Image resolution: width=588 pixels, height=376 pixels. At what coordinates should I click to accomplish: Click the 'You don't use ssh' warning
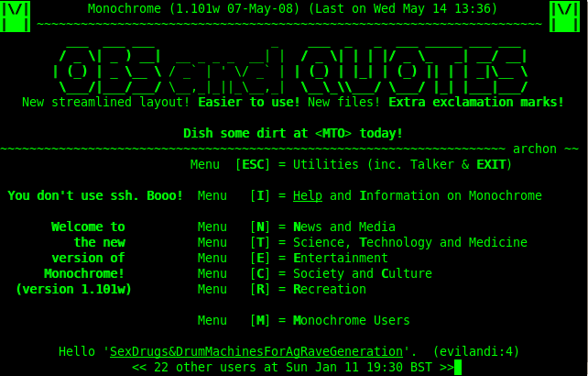(x=95, y=196)
